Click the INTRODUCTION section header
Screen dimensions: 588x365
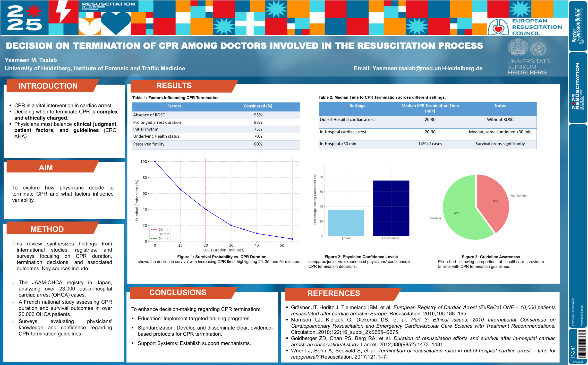(x=48, y=86)
